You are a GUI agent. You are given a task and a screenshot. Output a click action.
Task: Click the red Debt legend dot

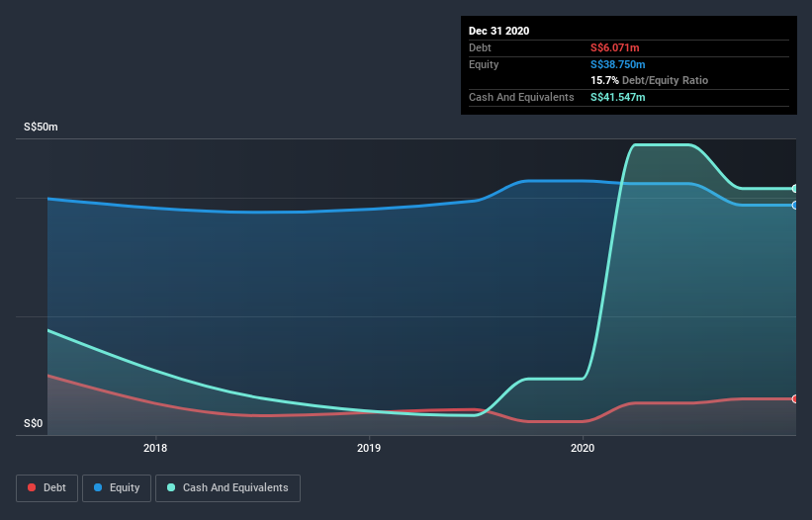tap(32, 487)
